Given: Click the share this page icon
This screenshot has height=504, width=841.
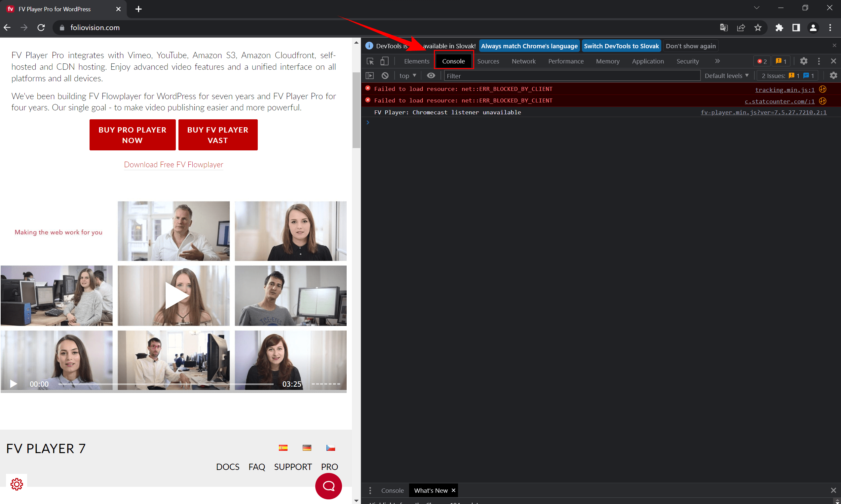Looking at the screenshot, I should (741, 27).
